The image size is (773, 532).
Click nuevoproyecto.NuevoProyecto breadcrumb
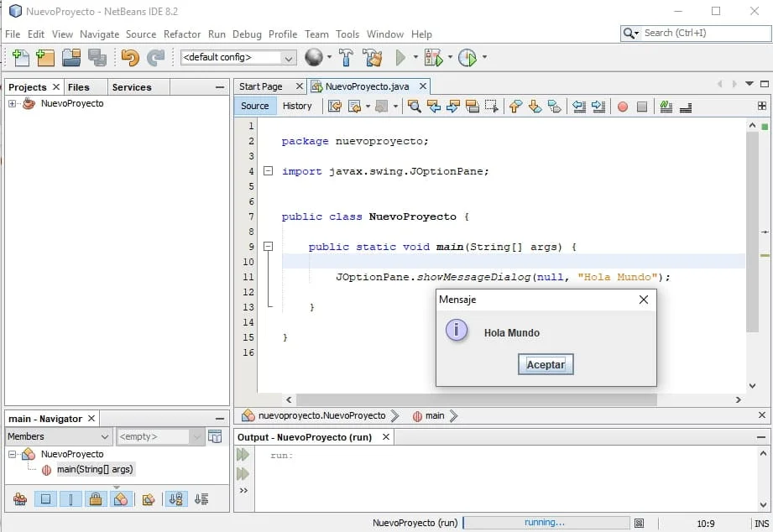click(x=321, y=415)
